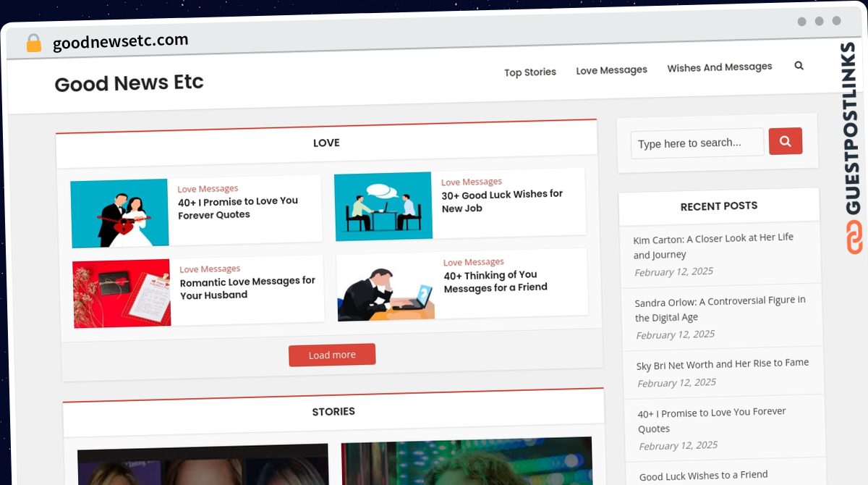868x485 pixels.
Task: Click Love Messages category above Romantic Love Messages
Action: (210, 269)
